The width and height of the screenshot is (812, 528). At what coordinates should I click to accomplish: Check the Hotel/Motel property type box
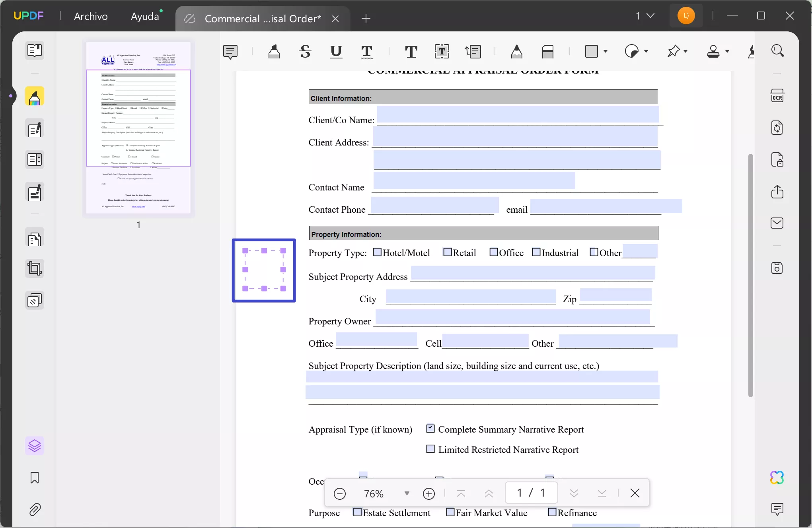(377, 252)
